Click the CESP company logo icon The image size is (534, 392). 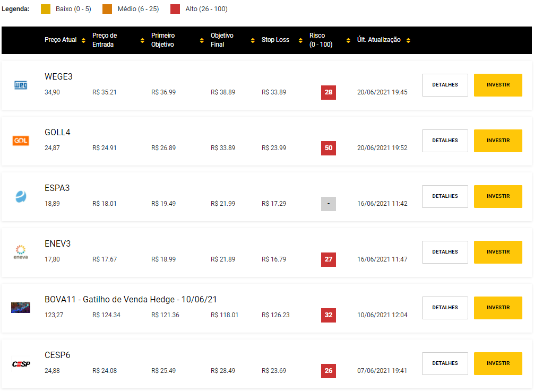coord(21,363)
